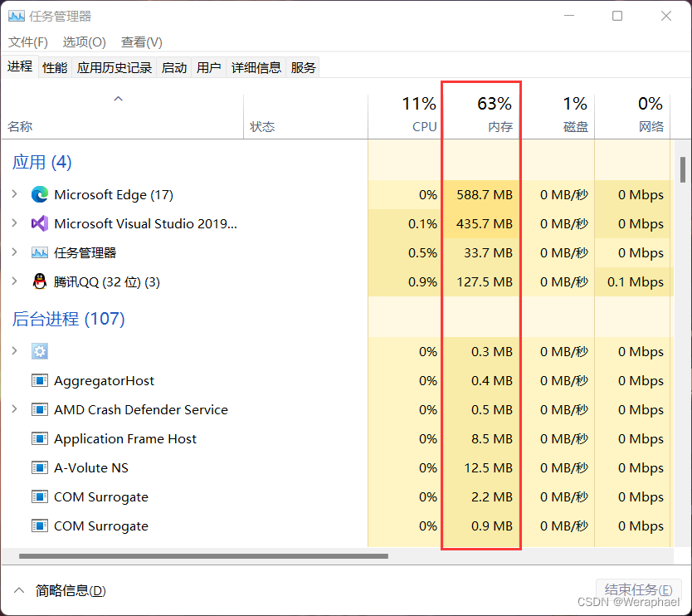
Task: Click the COM Surrogate 0.9 MB icon
Action: (40, 526)
